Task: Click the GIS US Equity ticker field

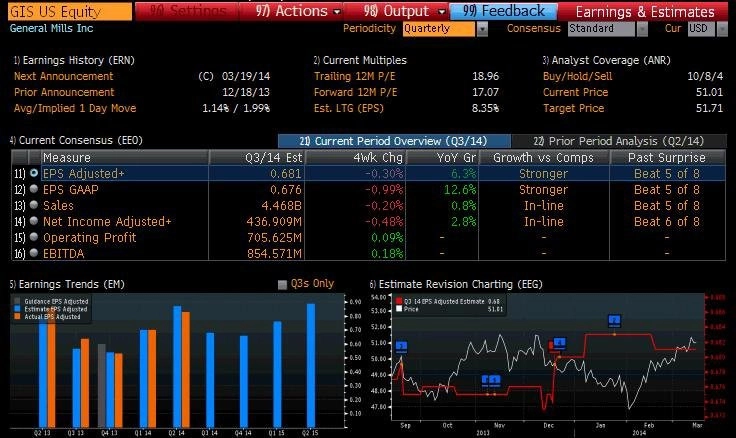Action: click(70, 11)
